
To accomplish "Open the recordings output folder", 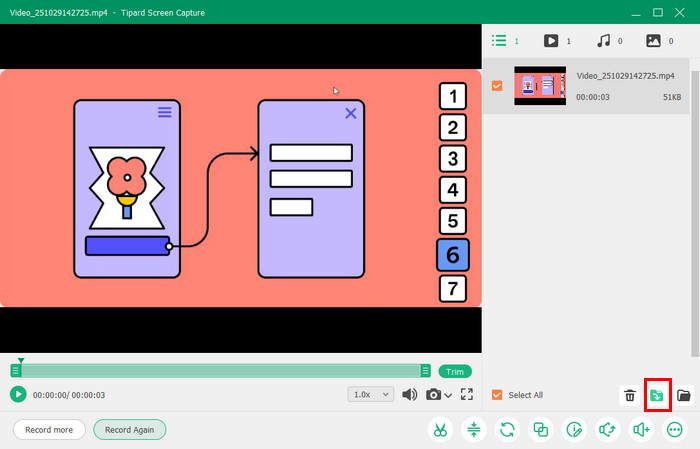I will 684,395.
